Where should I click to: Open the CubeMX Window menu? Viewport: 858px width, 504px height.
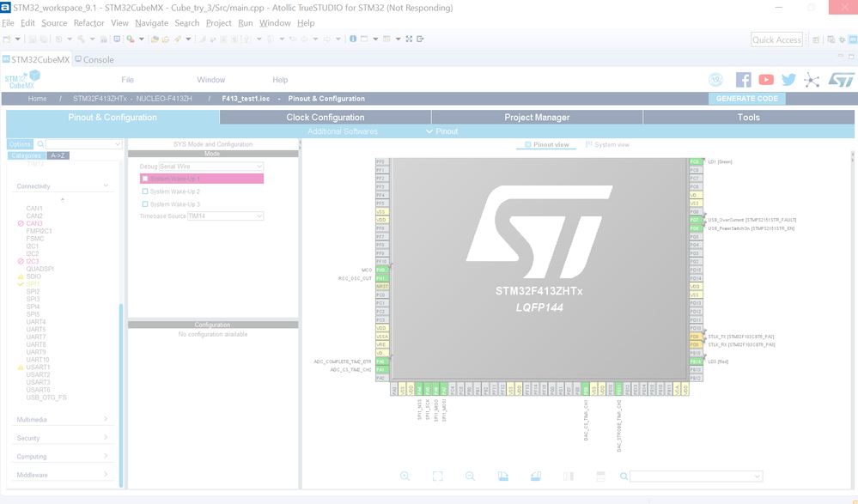pos(210,80)
